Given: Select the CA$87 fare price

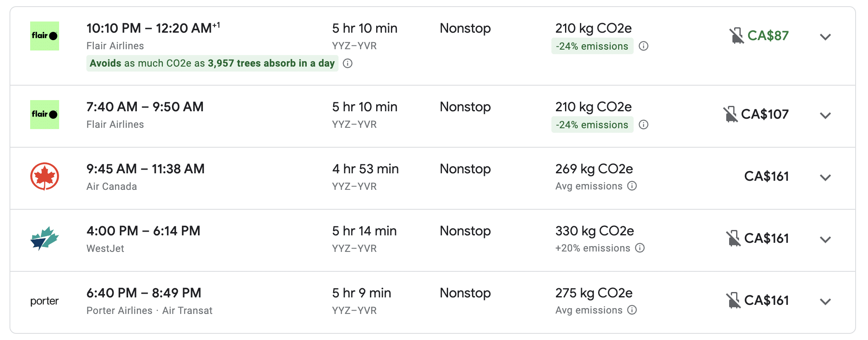Looking at the screenshot, I should point(768,36).
